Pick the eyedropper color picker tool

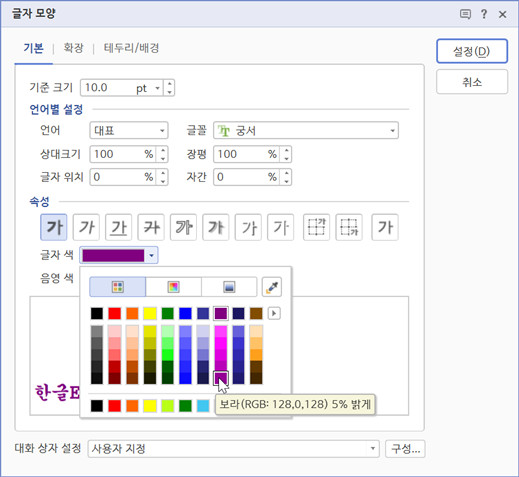tap(272, 287)
